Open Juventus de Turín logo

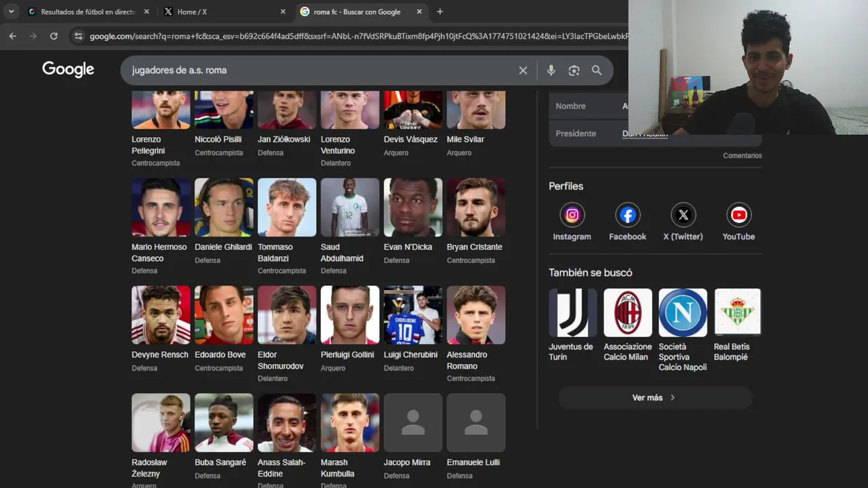573,312
